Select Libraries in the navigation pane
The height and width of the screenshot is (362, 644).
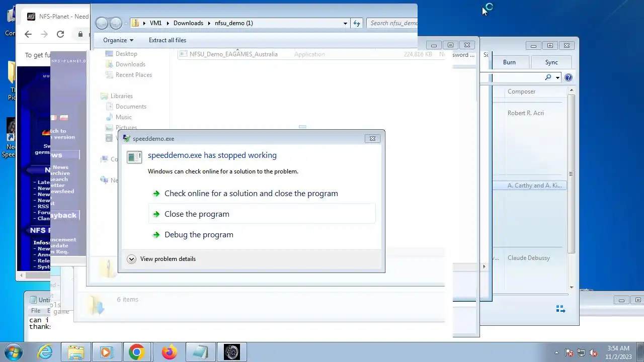[x=122, y=96]
